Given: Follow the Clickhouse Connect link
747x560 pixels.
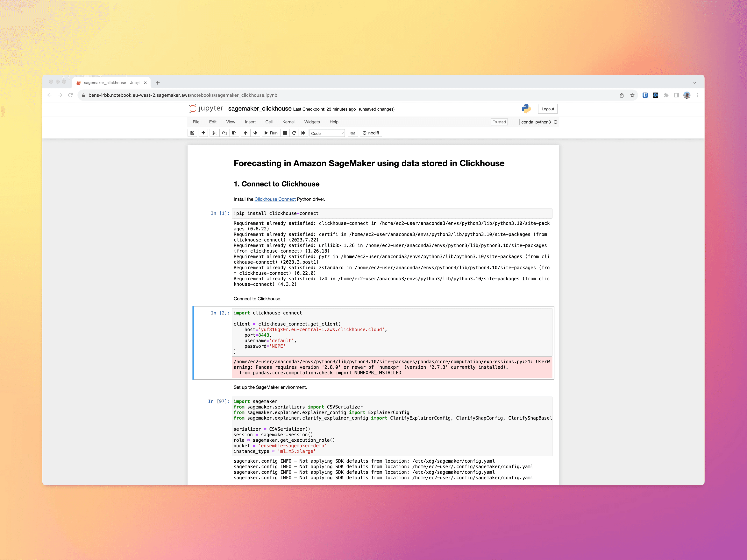Looking at the screenshot, I should click(x=275, y=199).
